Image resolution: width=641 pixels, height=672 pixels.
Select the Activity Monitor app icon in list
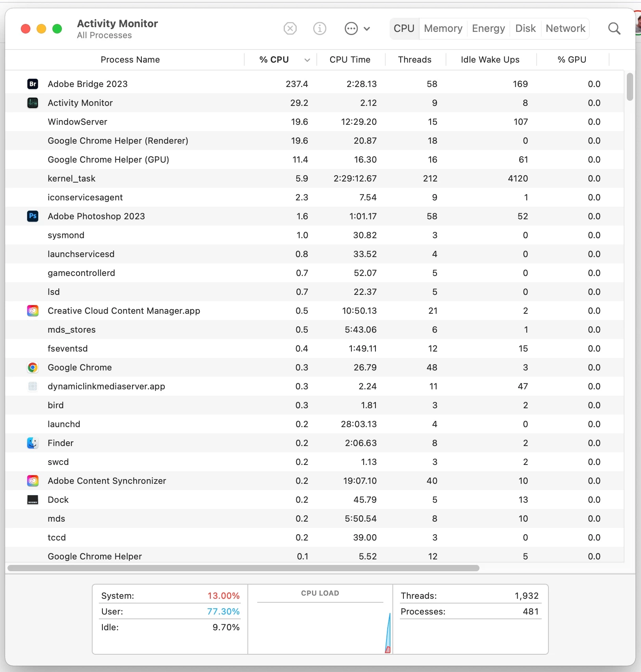33,103
